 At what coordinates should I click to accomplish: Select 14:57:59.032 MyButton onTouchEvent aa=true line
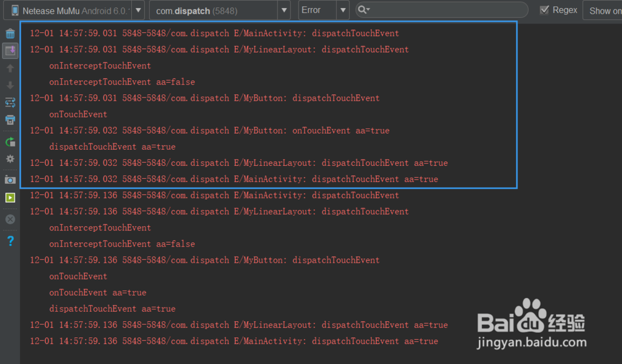click(x=210, y=130)
